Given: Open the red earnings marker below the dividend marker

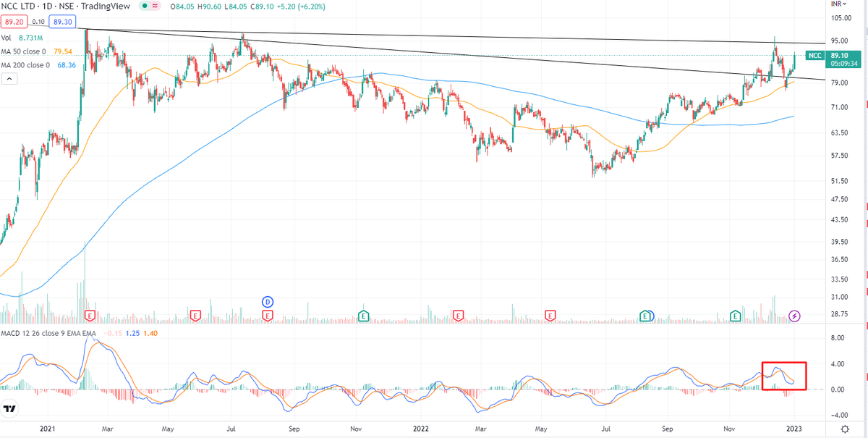Looking at the screenshot, I should point(267,316).
